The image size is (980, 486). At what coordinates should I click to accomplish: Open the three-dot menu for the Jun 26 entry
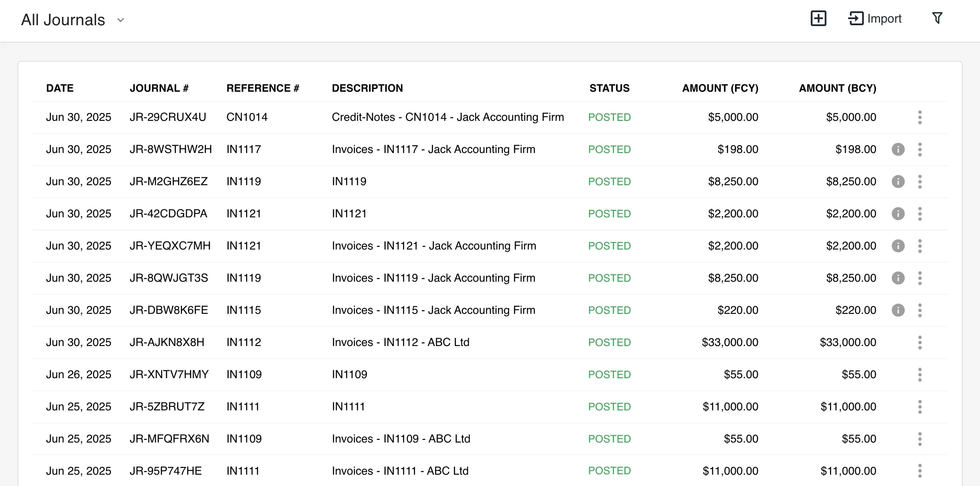(920, 374)
